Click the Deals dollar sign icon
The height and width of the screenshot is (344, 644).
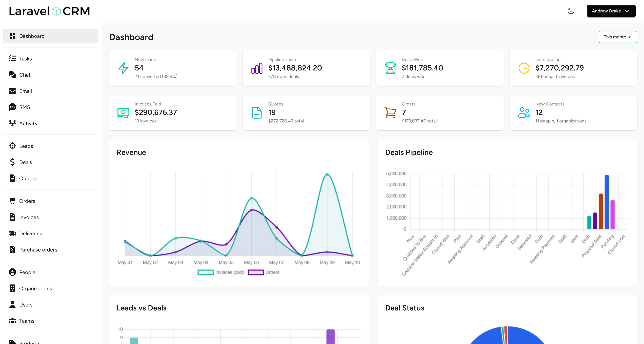coord(12,162)
